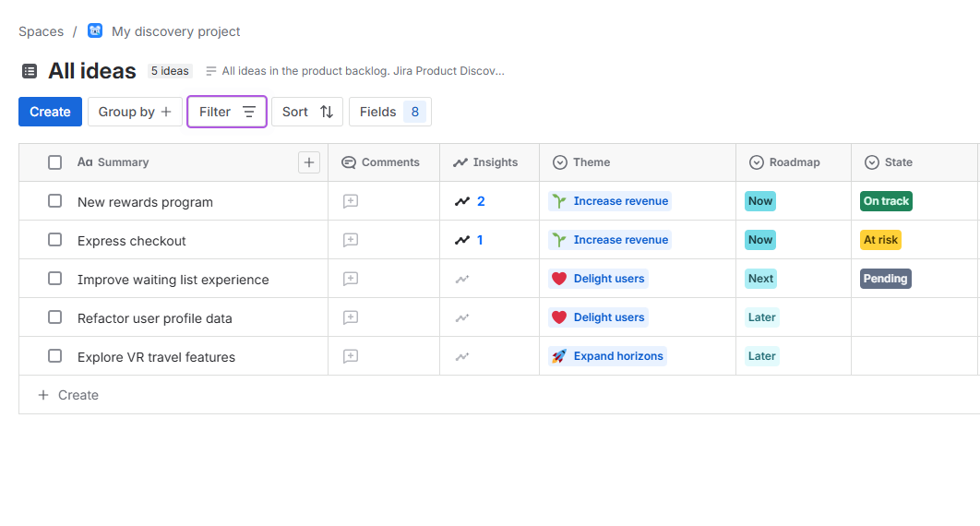Click the All ideas view title

click(92, 71)
